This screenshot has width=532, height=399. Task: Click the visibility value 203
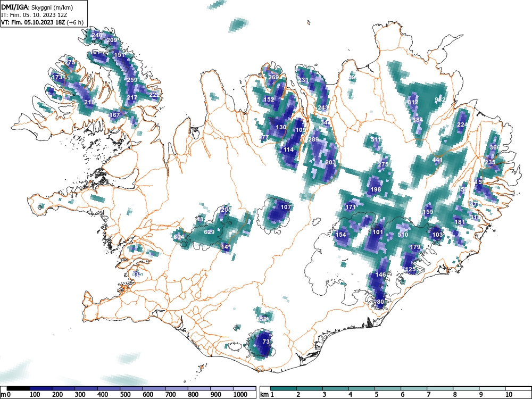pos(330,162)
